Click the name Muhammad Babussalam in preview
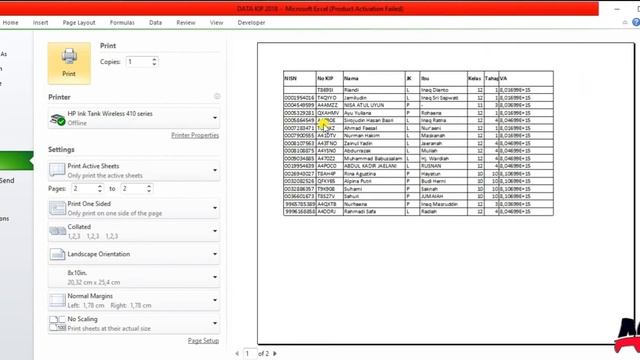640x360 pixels. tap(373, 158)
